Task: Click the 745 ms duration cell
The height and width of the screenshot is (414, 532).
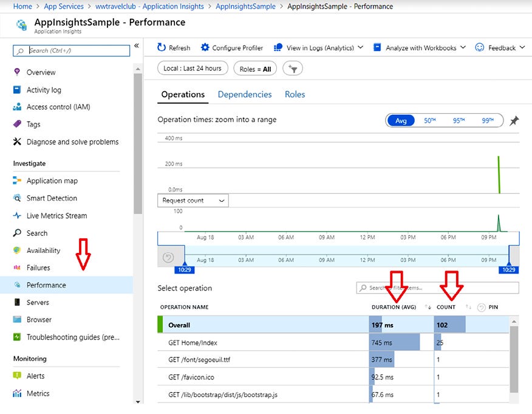Action: (x=401, y=342)
